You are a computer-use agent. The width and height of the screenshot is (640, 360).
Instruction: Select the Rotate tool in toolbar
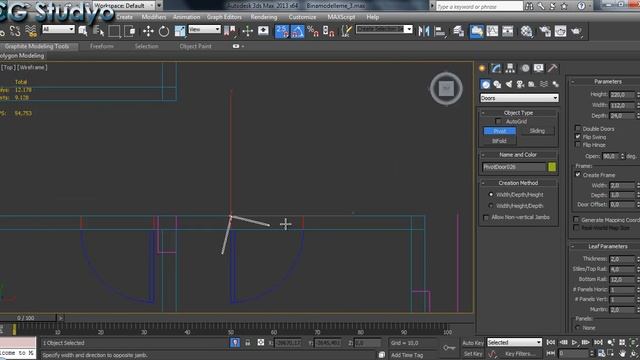164,31
